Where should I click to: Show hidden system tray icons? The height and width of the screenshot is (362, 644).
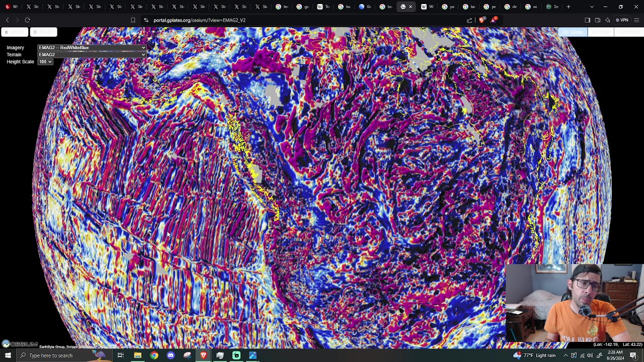566,355
